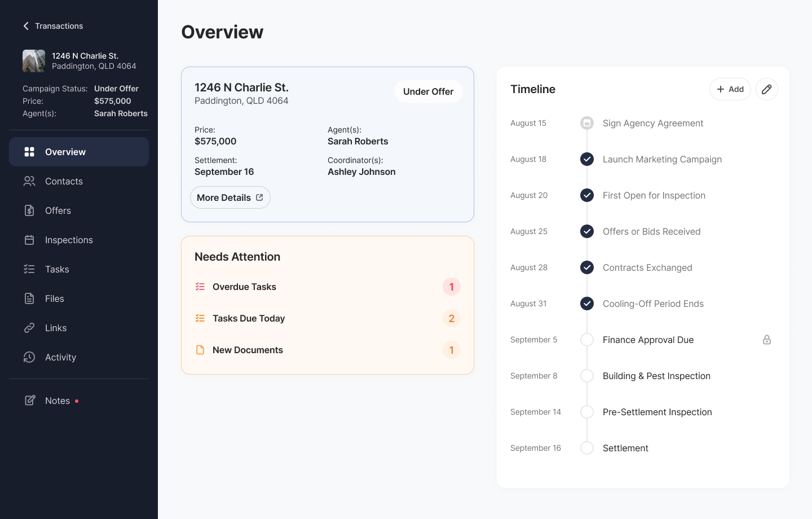Screen dimensions: 812x519
Task: Add a new timeline event
Action: pyautogui.click(x=730, y=89)
